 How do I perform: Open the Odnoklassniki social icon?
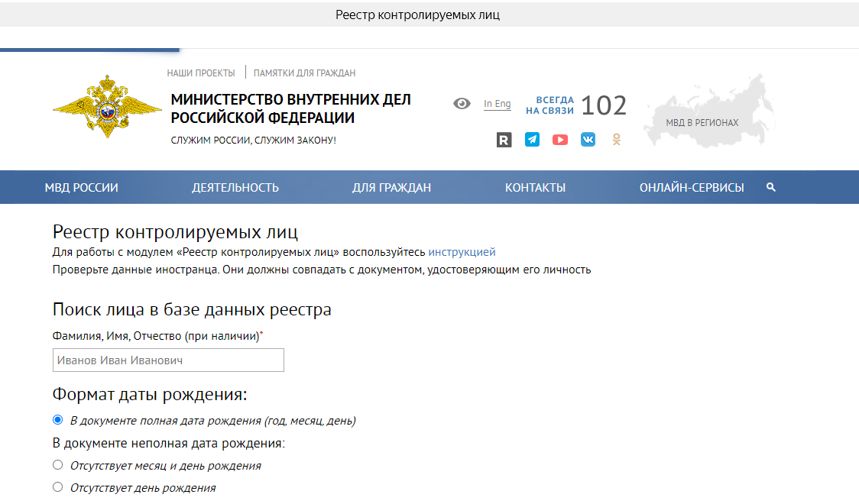tap(616, 140)
